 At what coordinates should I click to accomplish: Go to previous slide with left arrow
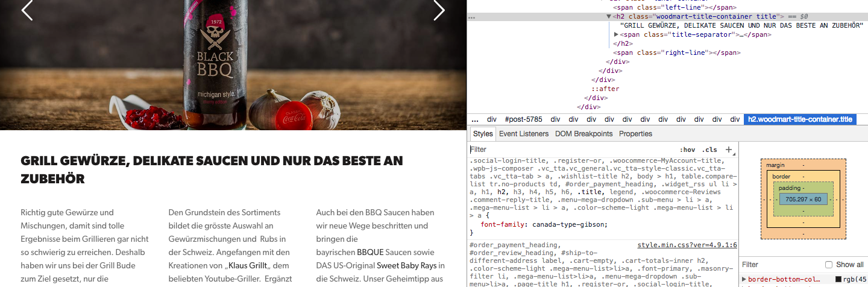(x=27, y=10)
